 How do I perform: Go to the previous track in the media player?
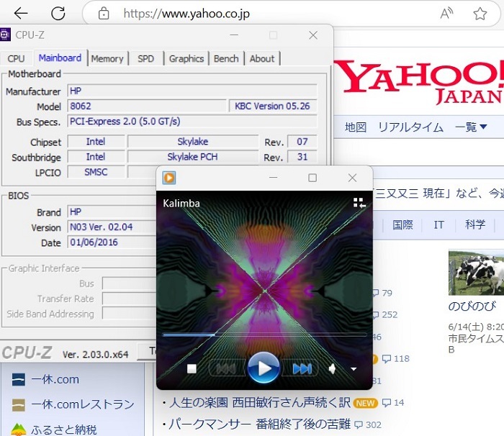(225, 368)
